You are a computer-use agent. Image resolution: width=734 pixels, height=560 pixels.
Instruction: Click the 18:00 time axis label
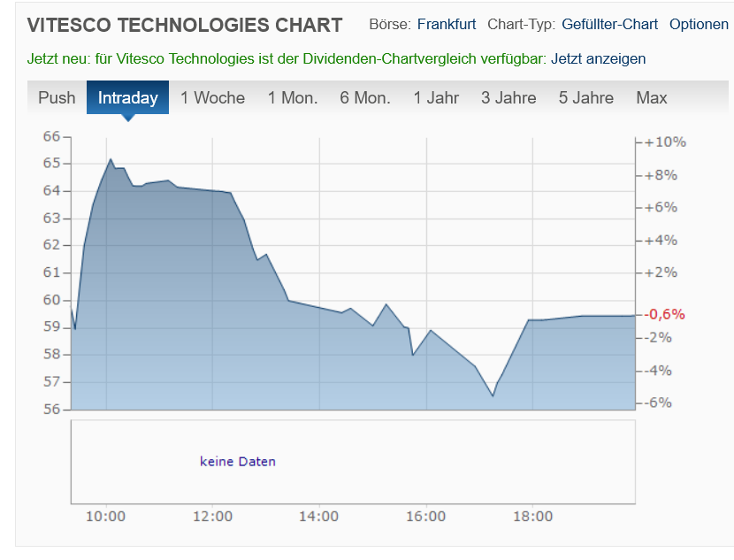coord(531,517)
